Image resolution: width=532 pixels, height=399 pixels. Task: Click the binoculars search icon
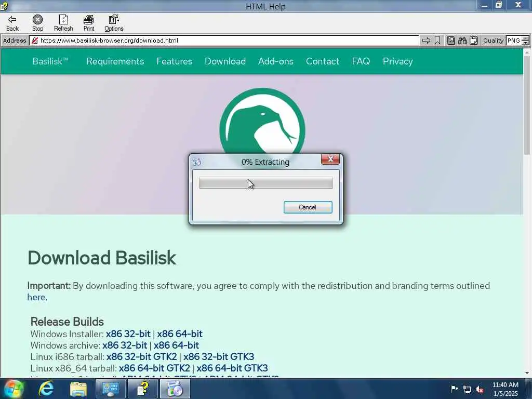(462, 41)
